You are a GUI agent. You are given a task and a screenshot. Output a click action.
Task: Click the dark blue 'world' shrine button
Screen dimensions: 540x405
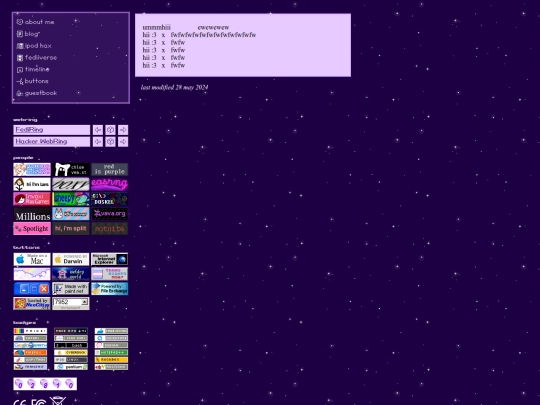tap(71, 274)
